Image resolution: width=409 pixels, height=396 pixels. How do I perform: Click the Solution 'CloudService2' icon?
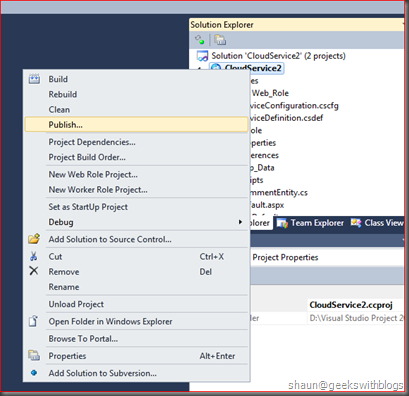pyautogui.click(x=202, y=56)
